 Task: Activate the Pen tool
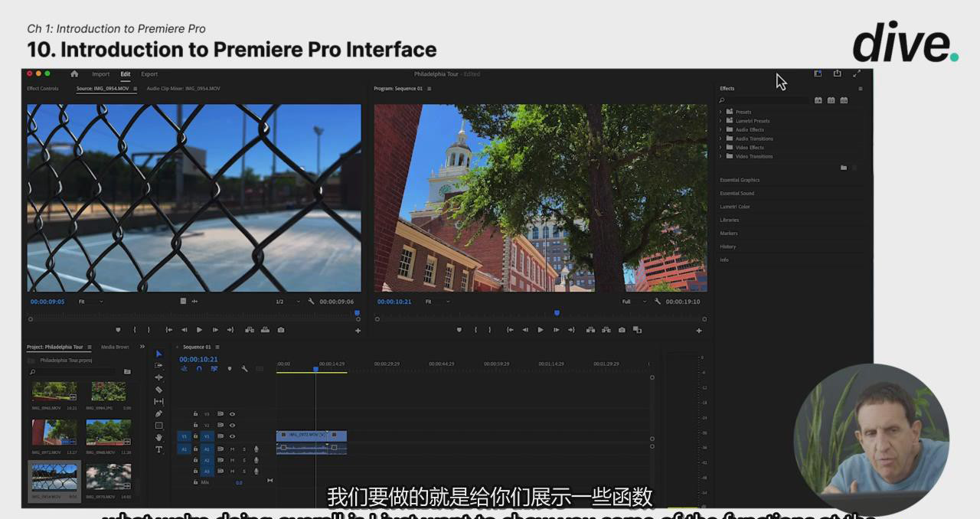[159, 413]
